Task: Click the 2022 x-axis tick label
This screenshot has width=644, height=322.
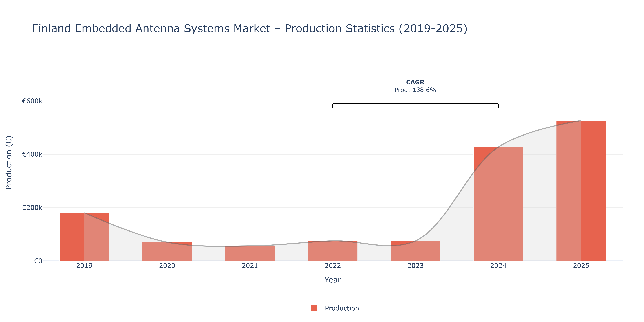Action: pos(332,266)
